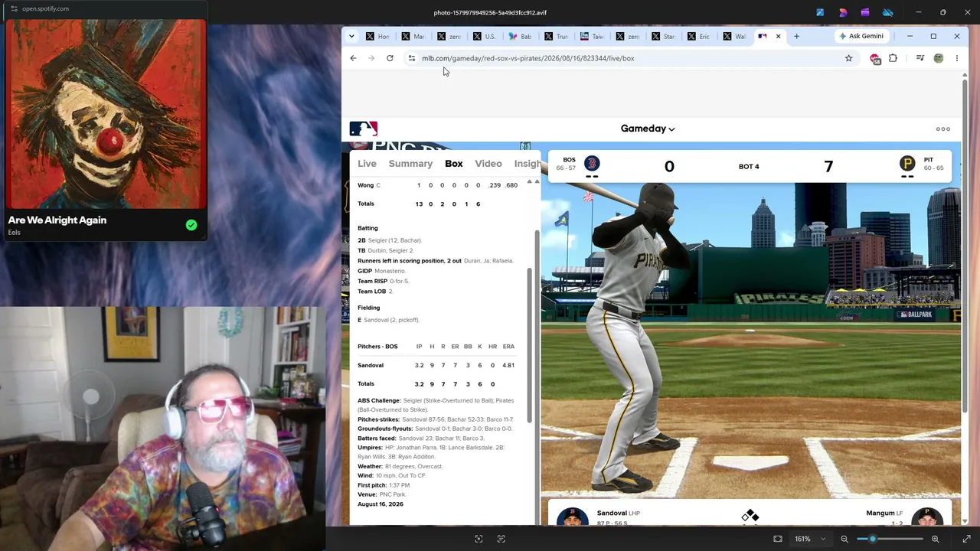Open the Chrome profile avatar

tap(939, 58)
